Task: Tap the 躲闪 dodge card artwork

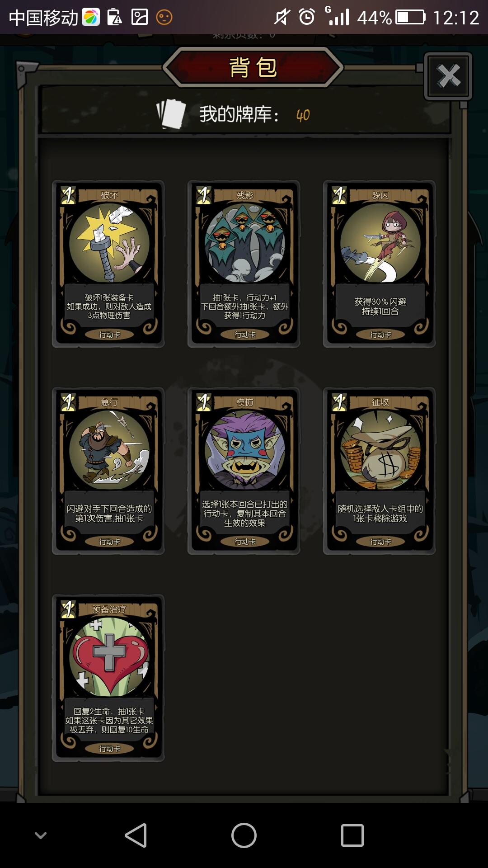Action: 380,243
